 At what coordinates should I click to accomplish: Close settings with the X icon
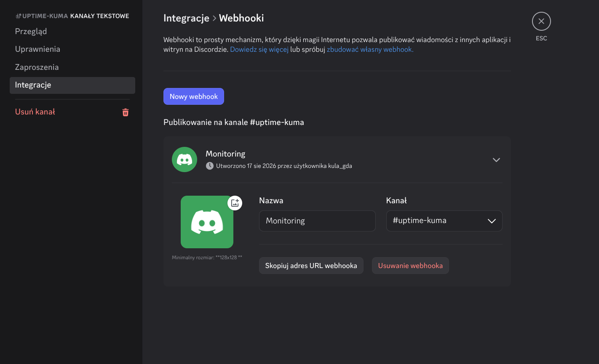tap(541, 21)
